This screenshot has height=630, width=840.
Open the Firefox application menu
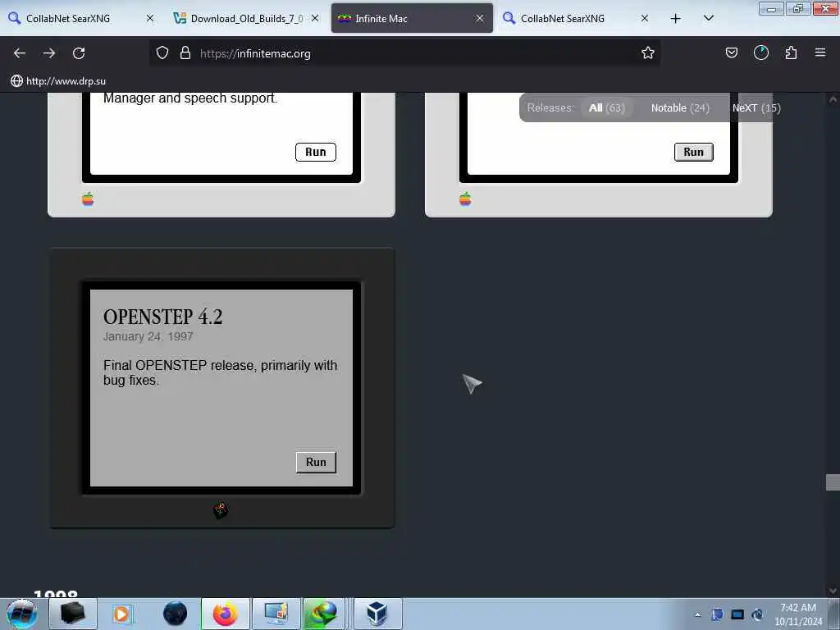[820, 53]
